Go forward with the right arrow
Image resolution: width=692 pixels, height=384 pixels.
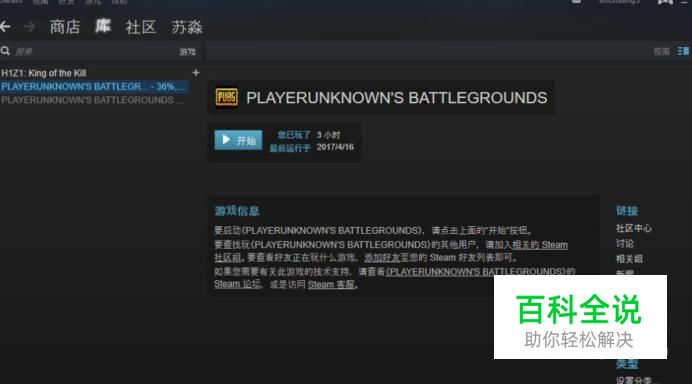[x=30, y=27]
